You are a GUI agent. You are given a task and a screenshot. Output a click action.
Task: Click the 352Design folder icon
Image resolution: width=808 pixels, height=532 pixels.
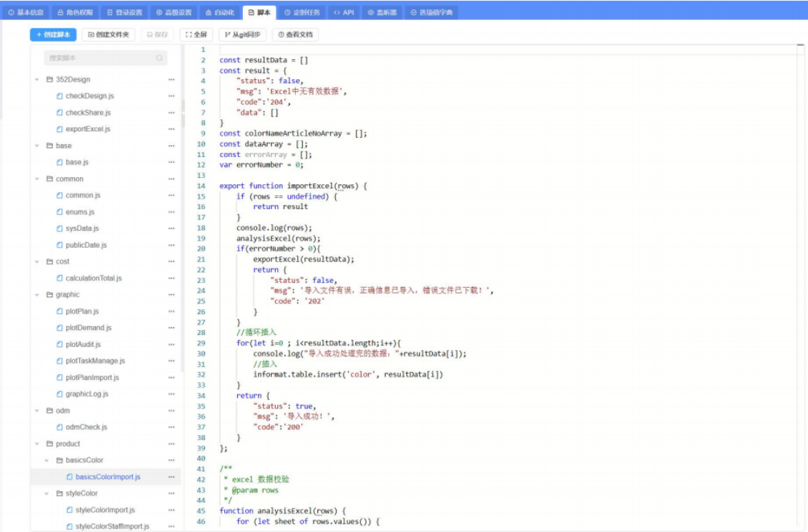tap(49, 79)
